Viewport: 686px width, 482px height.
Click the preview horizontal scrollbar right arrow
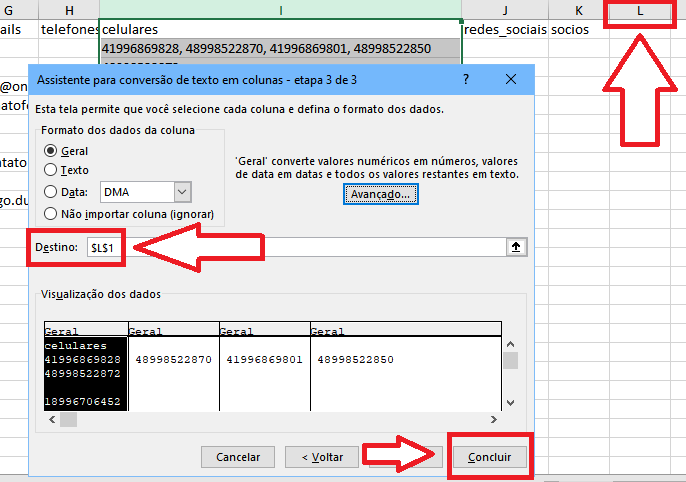click(492, 420)
